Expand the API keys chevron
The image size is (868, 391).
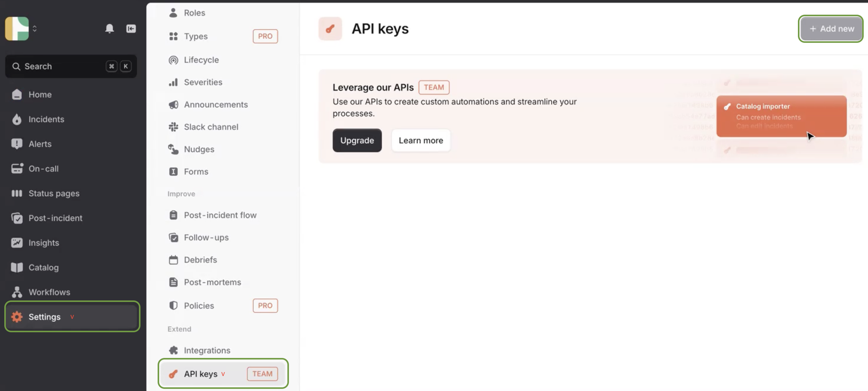point(223,374)
